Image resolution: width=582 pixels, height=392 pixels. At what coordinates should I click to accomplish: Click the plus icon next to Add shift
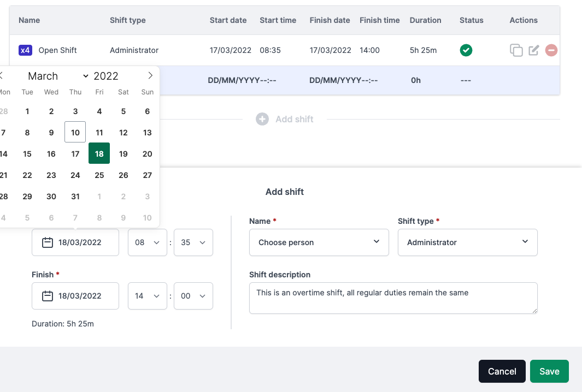pyautogui.click(x=262, y=119)
